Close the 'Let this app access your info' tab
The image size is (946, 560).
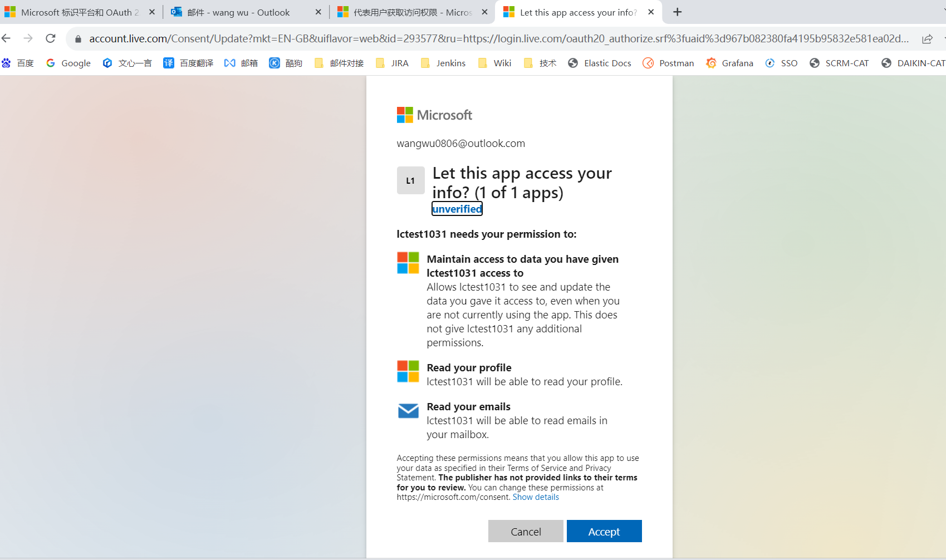click(x=650, y=12)
